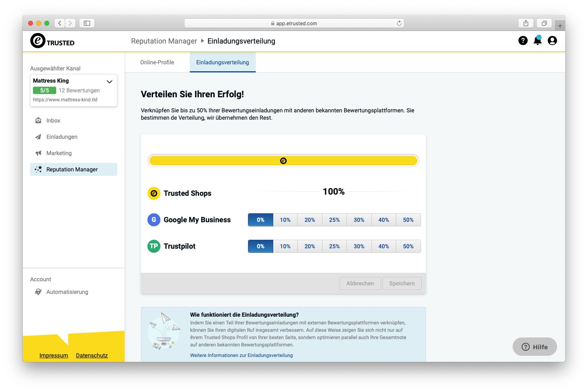
Task: Open Marketing in sidebar
Action: [x=74, y=153]
